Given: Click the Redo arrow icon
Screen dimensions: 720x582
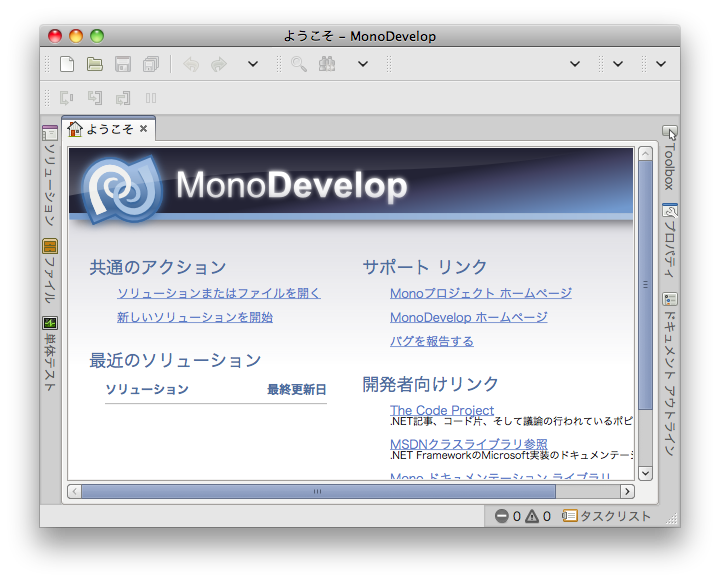Looking at the screenshot, I should click(x=219, y=64).
